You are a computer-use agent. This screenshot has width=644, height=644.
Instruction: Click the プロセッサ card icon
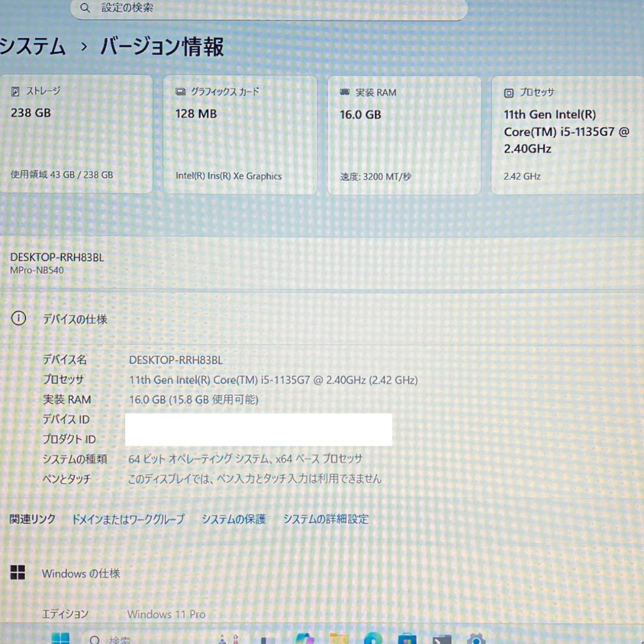(509, 93)
